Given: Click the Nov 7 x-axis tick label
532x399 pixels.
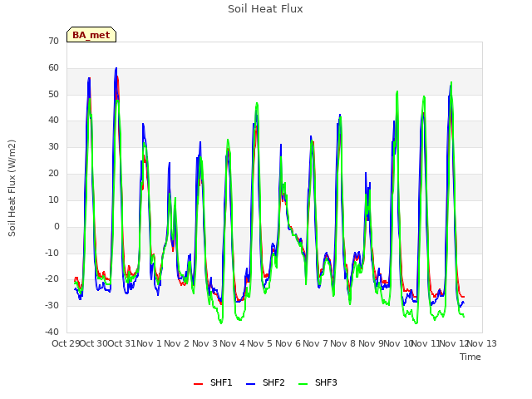Looking at the screenshot, I should click(315, 343).
